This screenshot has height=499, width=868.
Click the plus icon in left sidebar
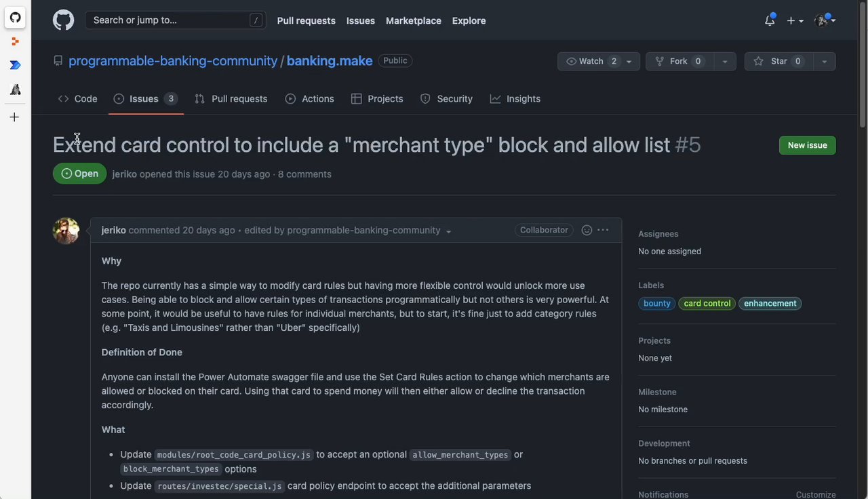pyautogui.click(x=15, y=117)
